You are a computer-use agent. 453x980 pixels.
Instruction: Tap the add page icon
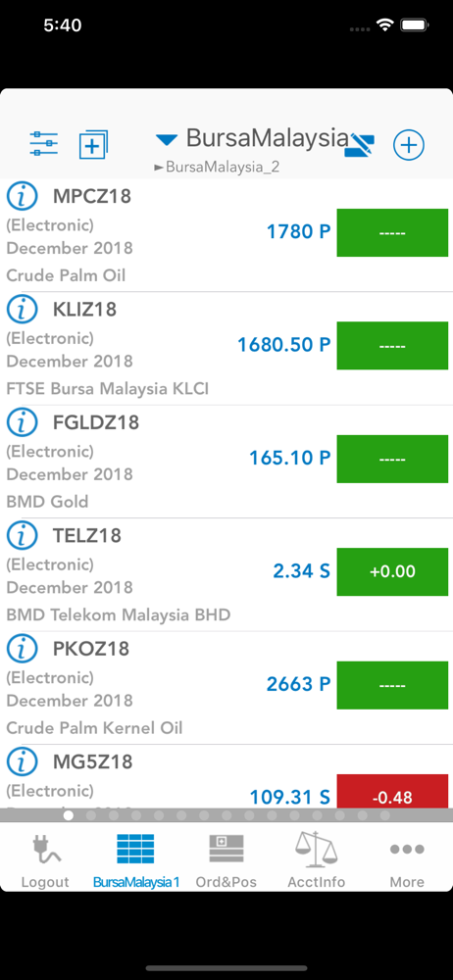tap(93, 144)
